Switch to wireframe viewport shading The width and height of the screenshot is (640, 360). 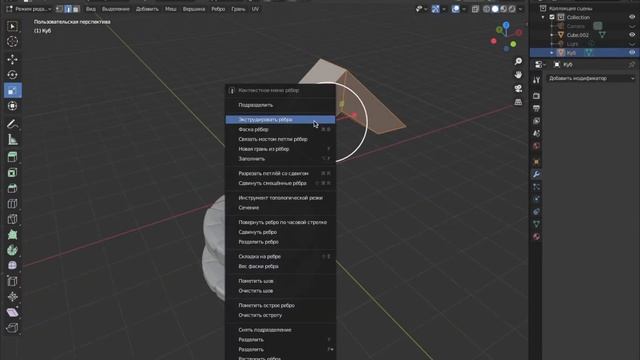(487, 9)
